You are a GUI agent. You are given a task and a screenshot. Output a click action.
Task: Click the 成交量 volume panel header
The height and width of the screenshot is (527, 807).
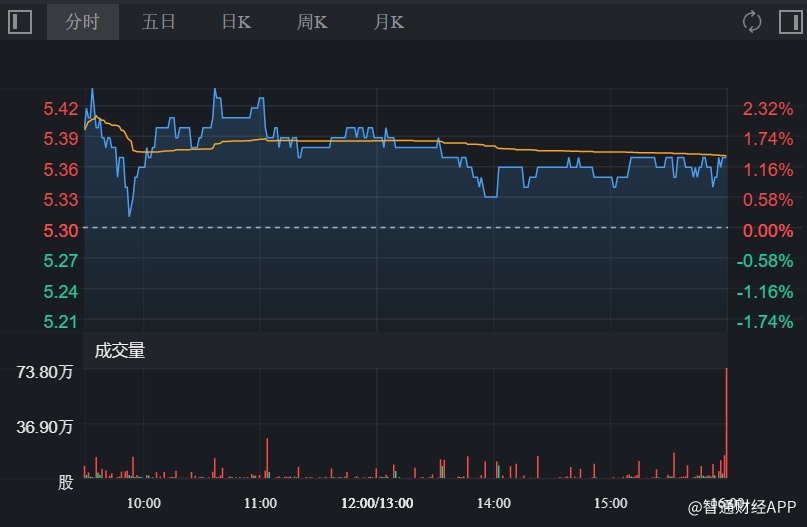(x=120, y=350)
